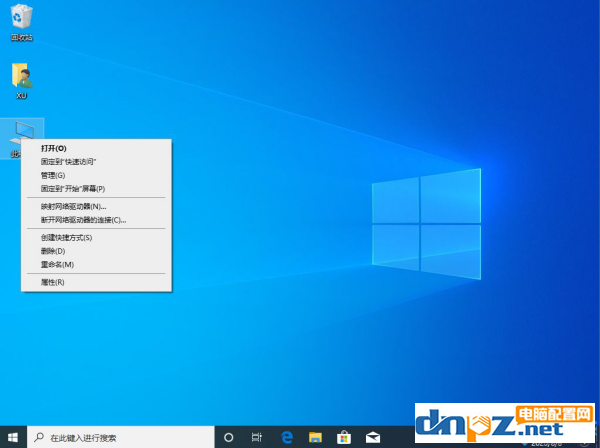Open the Mail app from taskbar
The height and width of the screenshot is (448, 600).
point(373,437)
